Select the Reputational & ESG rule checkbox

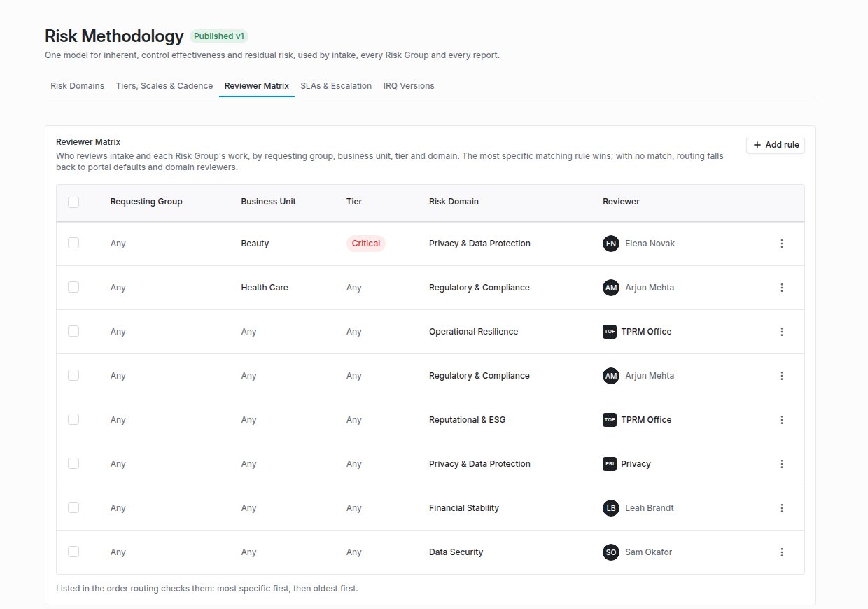pyautogui.click(x=73, y=419)
